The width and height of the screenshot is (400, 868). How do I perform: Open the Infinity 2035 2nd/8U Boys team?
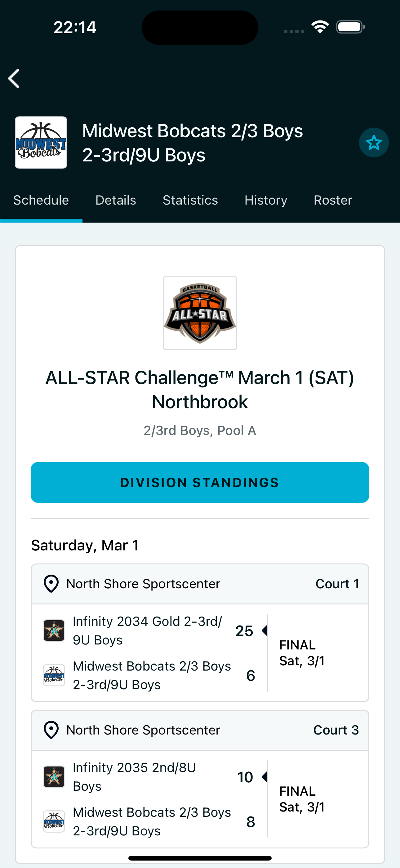tap(134, 777)
